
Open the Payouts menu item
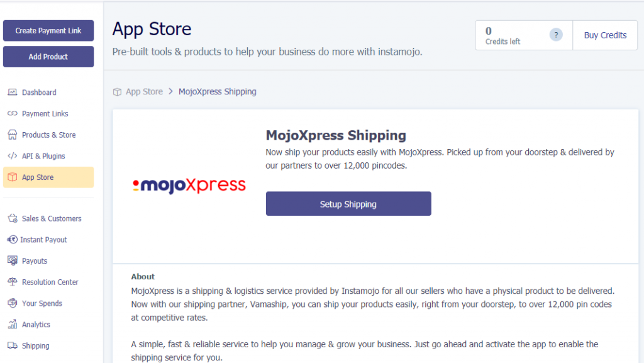(x=35, y=261)
